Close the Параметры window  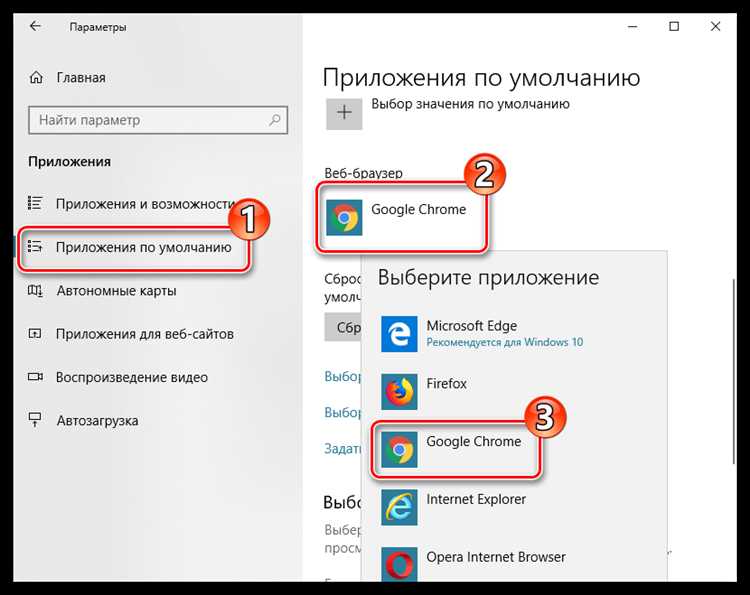(x=715, y=26)
